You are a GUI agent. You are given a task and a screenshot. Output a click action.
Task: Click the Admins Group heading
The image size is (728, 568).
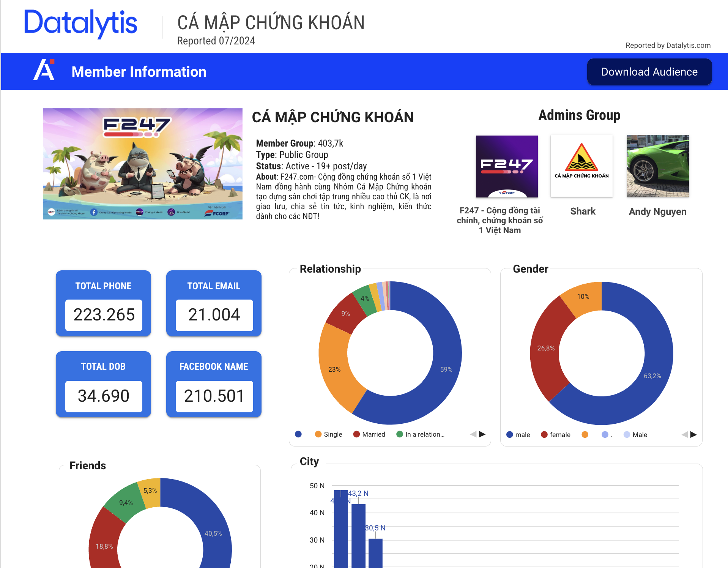(x=579, y=115)
